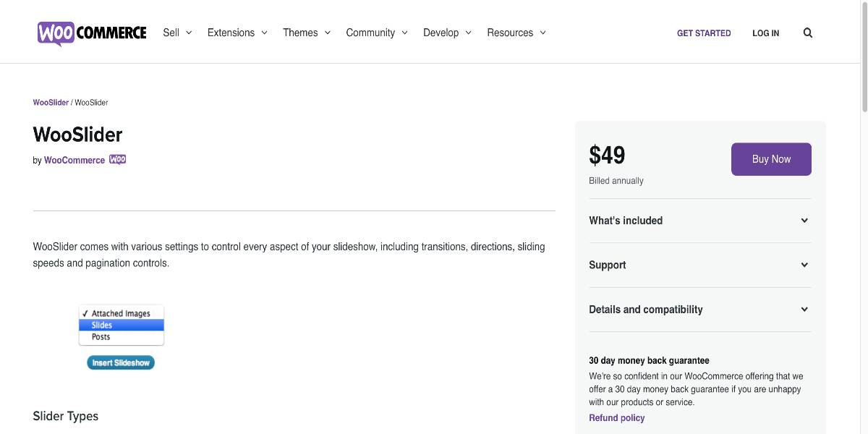Click the $49 price text

tap(607, 156)
